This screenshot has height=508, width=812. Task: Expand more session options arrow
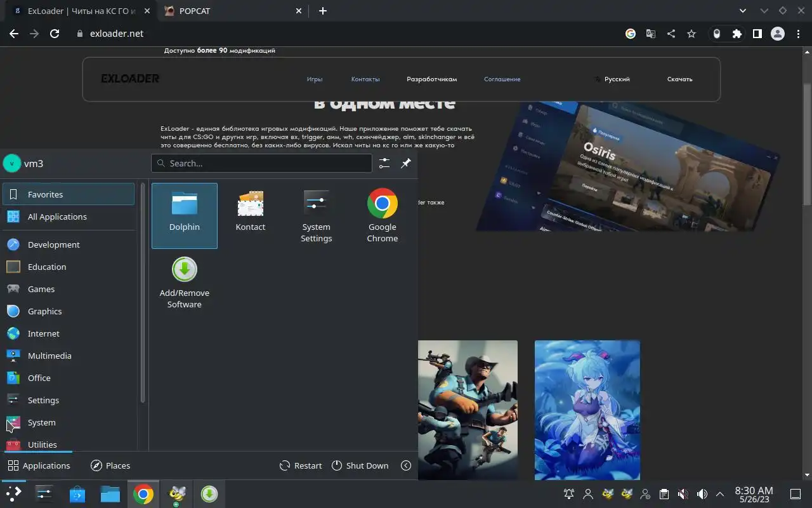(x=406, y=465)
